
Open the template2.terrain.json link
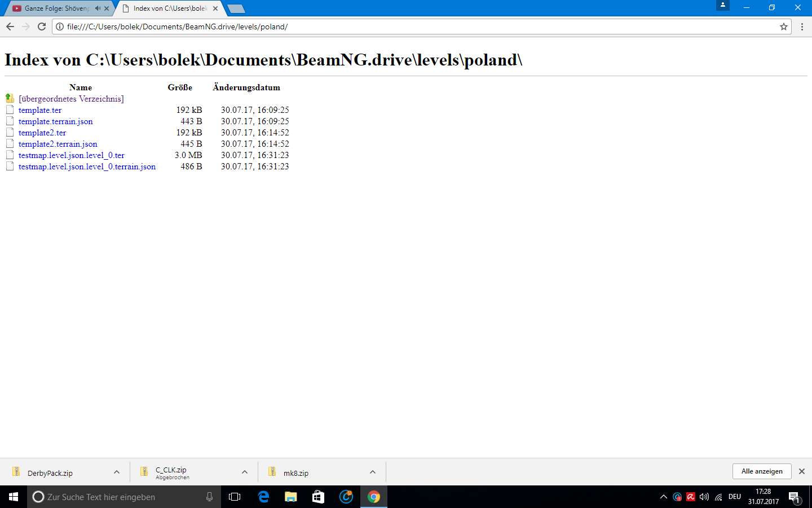[x=58, y=144]
